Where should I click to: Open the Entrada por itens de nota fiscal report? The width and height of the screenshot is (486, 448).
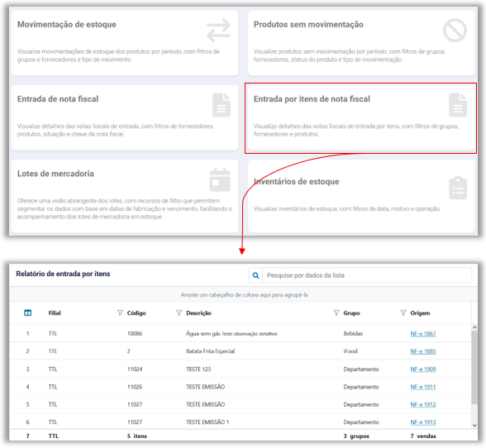[x=360, y=118]
